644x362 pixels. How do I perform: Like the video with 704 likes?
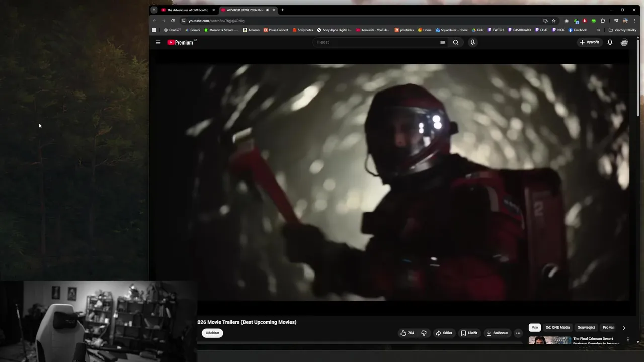click(x=408, y=333)
